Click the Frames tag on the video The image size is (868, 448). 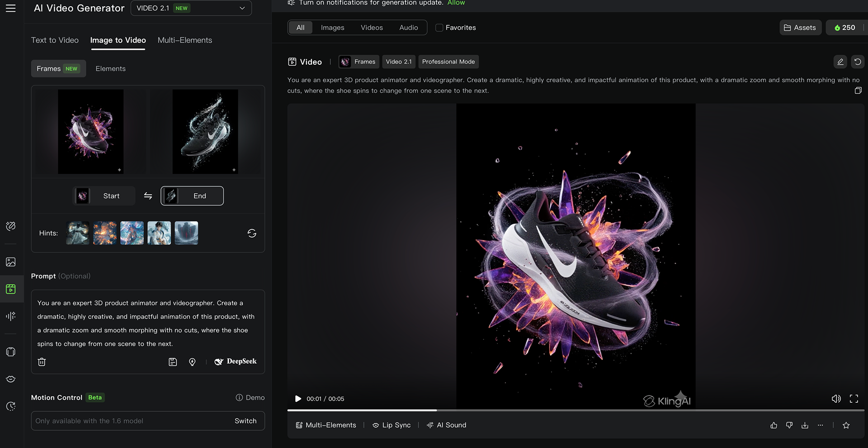[x=359, y=62]
